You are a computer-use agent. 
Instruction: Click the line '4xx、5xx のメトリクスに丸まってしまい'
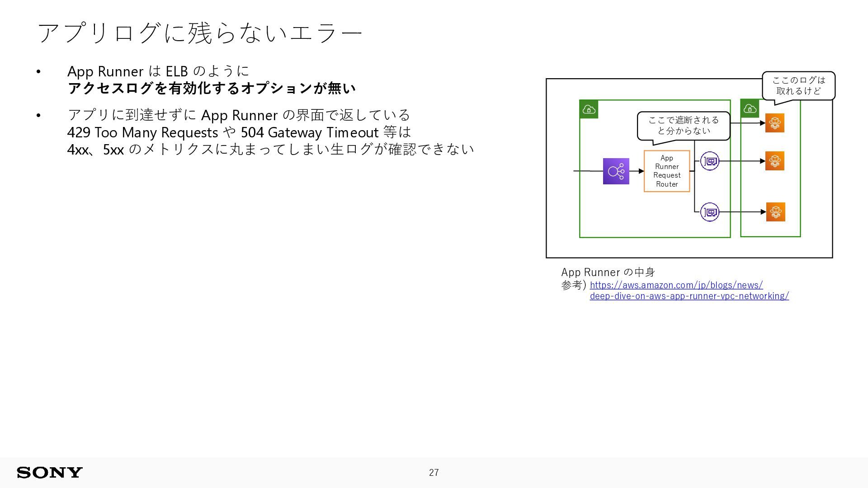(x=270, y=149)
